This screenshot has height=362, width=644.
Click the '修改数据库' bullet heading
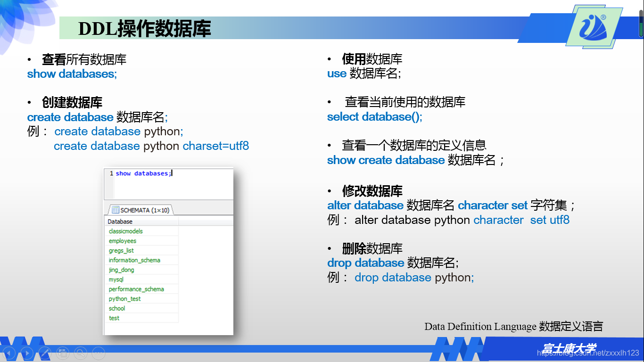click(372, 191)
